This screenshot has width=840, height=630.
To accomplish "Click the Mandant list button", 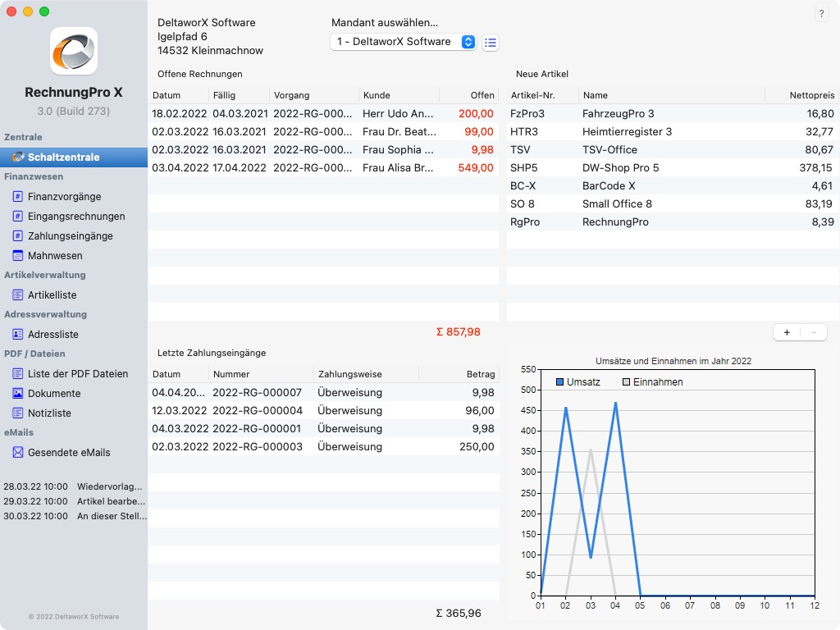I will (x=490, y=43).
